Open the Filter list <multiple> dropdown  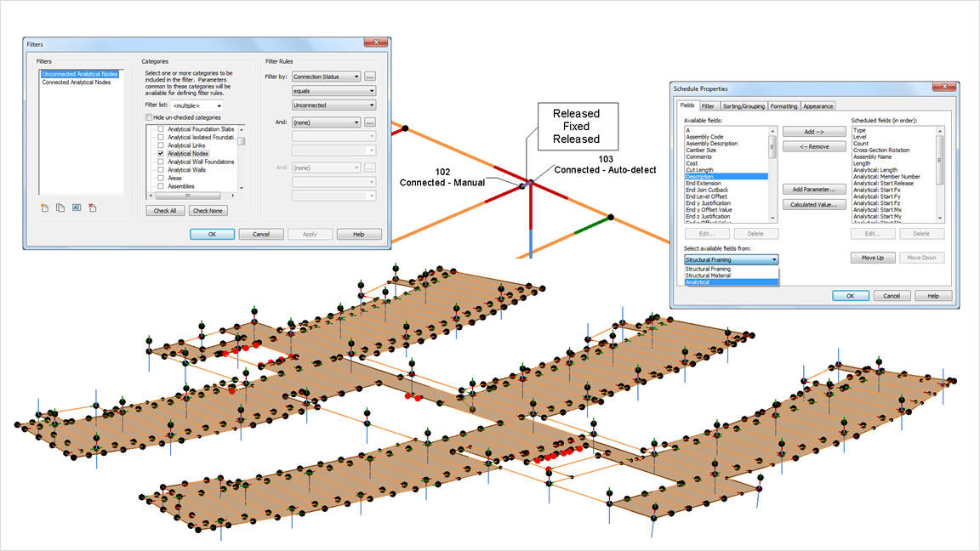[197, 105]
